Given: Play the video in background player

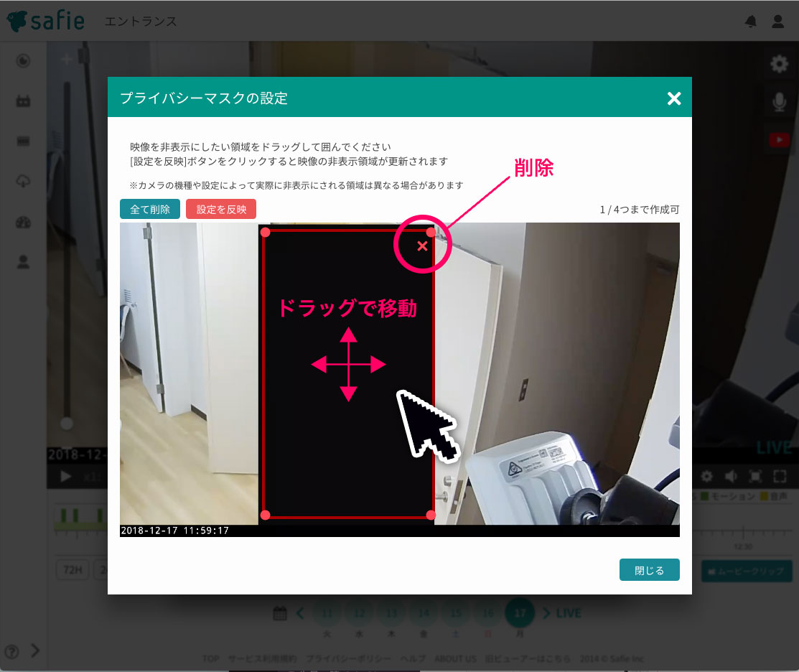Looking at the screenshot, I should click(x=65, y=477).
